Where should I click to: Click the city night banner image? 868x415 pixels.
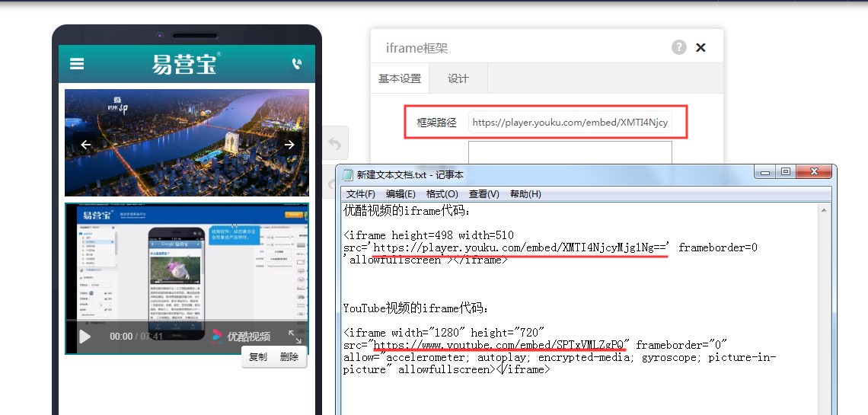coord(187,142)
